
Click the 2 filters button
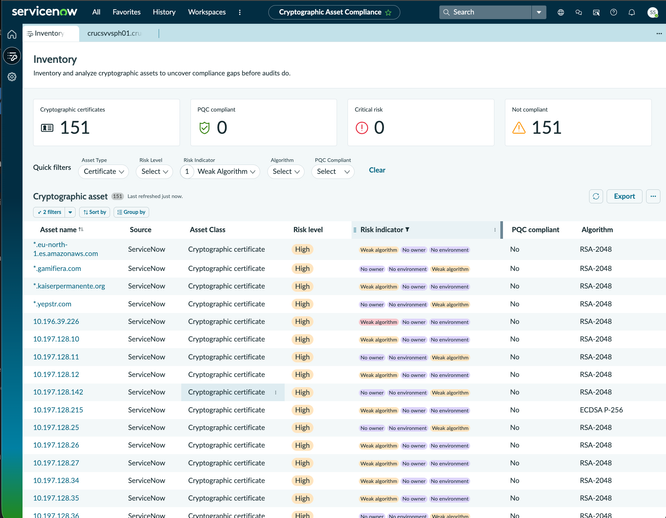(x=49, y=212)
